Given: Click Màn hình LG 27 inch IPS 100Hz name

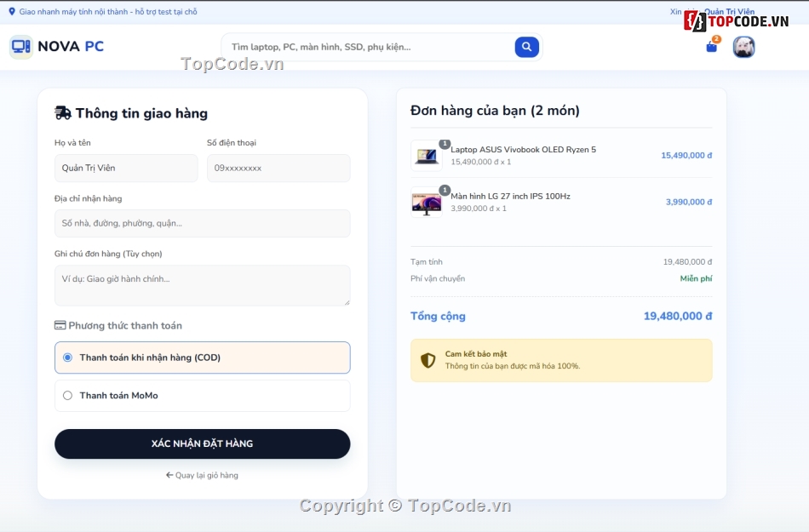Looking at the screenshot, I should pyautogui.click(x=510, y=197).
